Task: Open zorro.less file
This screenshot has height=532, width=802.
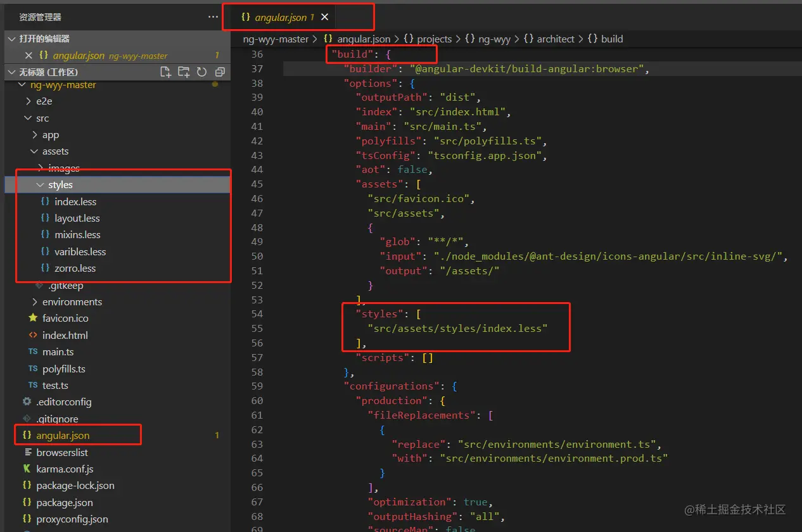Action: pyautogui.click(x=75, y=269)
